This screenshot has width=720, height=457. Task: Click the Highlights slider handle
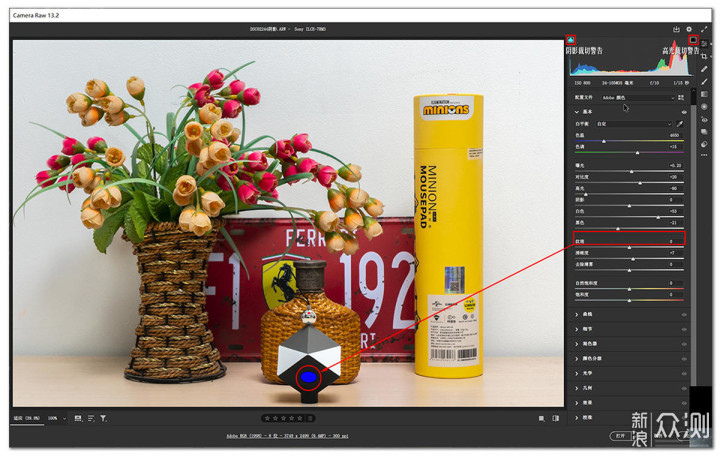(585, 194)
